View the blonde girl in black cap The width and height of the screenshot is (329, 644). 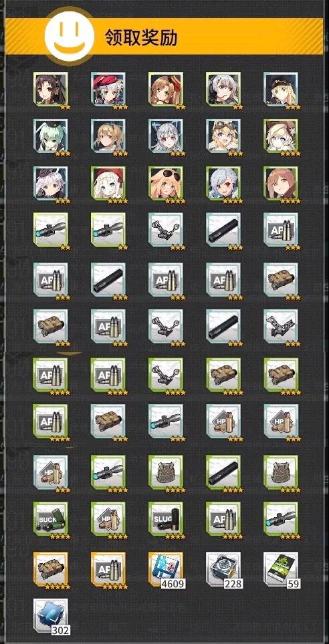282,90
